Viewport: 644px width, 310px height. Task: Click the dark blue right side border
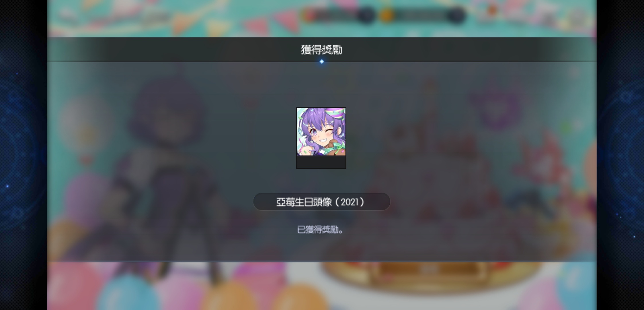(620, 155)
